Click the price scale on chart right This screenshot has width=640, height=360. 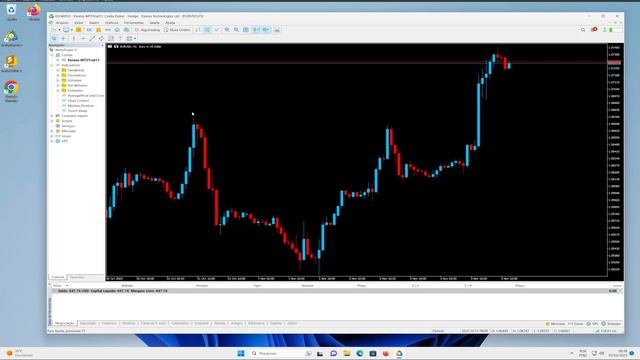[615, 159]
